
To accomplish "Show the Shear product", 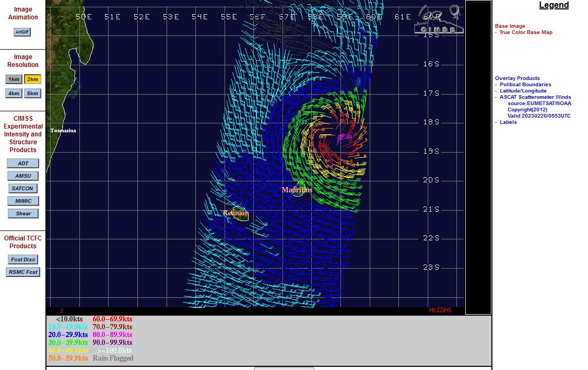I will pos(23,214).
